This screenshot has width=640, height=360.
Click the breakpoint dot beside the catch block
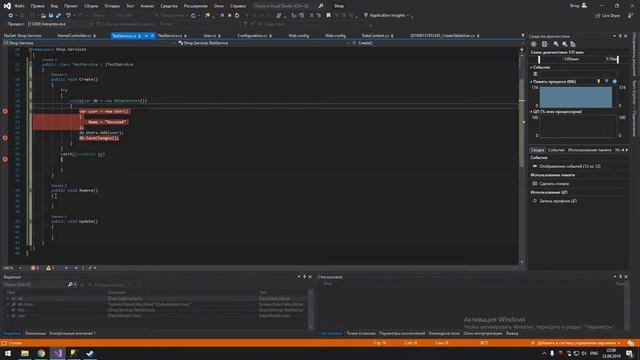(x=5, y=159)
